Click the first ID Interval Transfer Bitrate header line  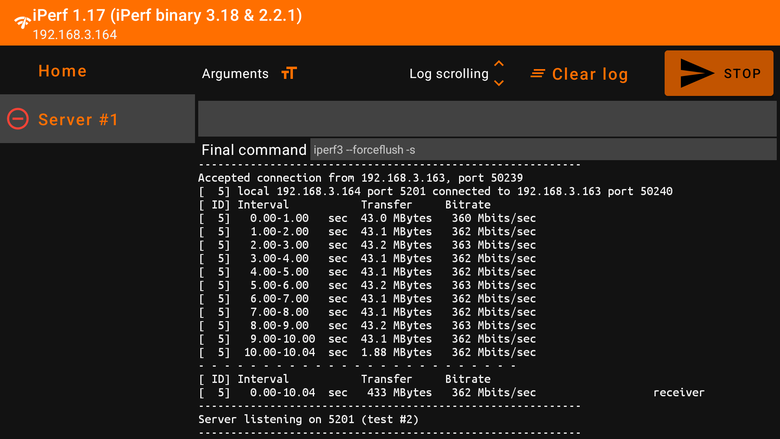pyautogui.click(x=344, y=204)
